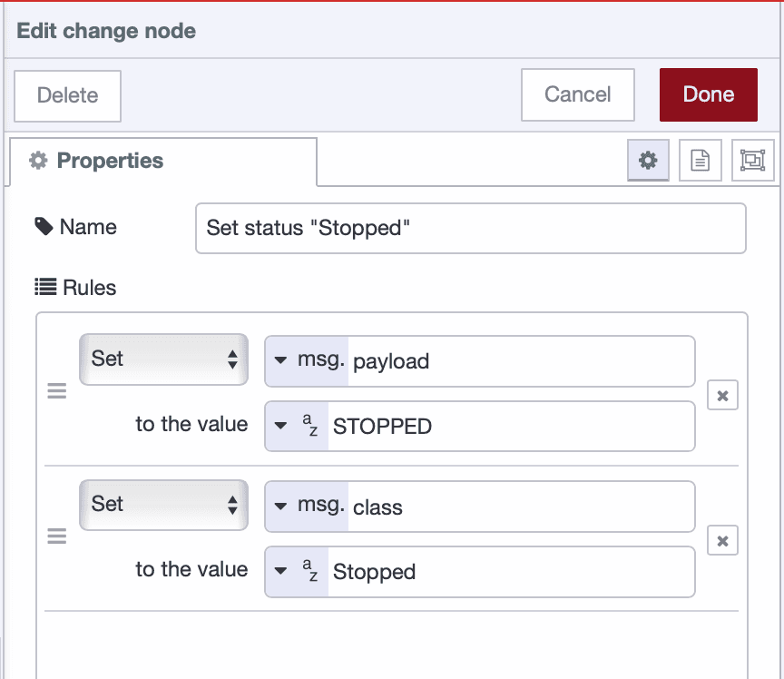784x679 pixels.
Task: Click the drag handle of the second rule
Action: coord(57,536)
